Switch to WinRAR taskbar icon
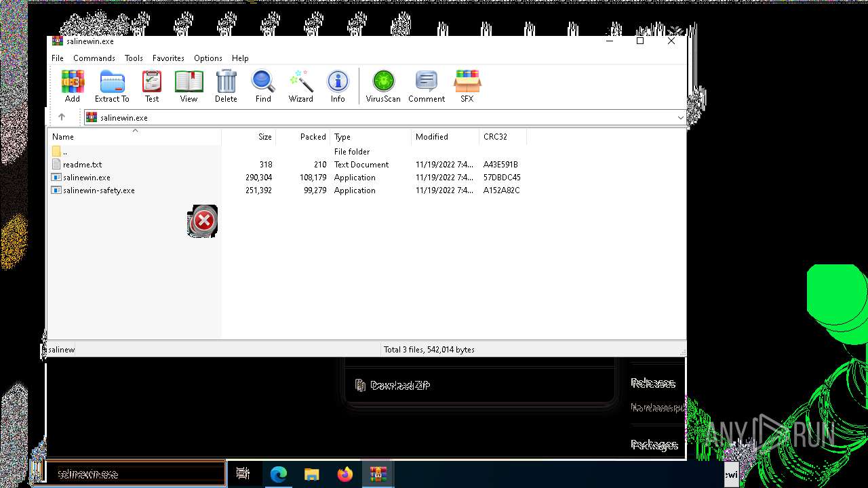Viewport: 868px width, 488px height. click(x=378, y=474)
